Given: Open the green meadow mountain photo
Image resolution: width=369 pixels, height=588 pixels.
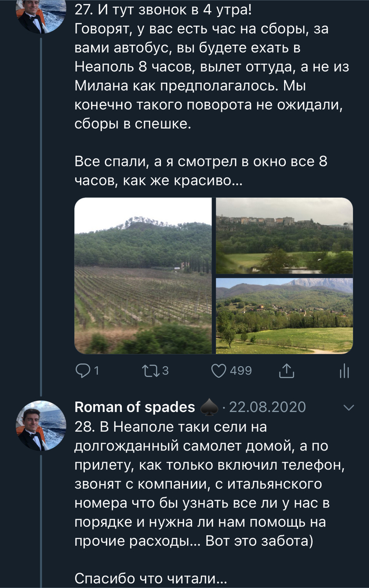Looking at the screenshot, I should (285, 316).
